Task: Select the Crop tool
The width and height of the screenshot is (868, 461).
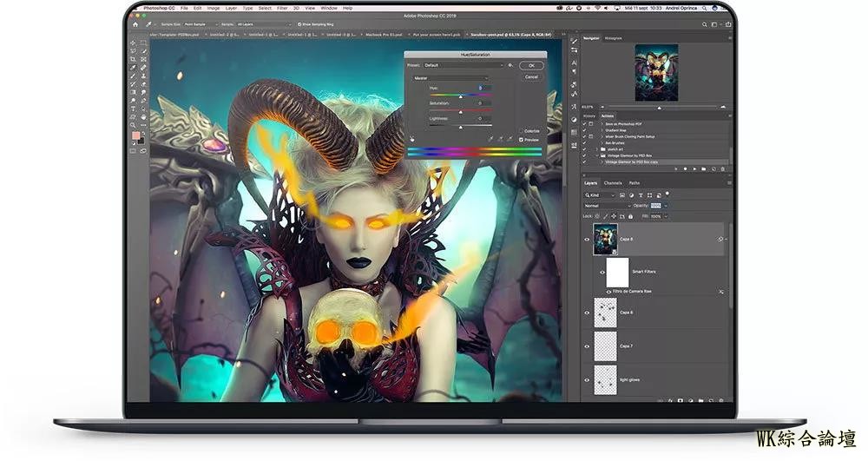Action: (133, 59)
